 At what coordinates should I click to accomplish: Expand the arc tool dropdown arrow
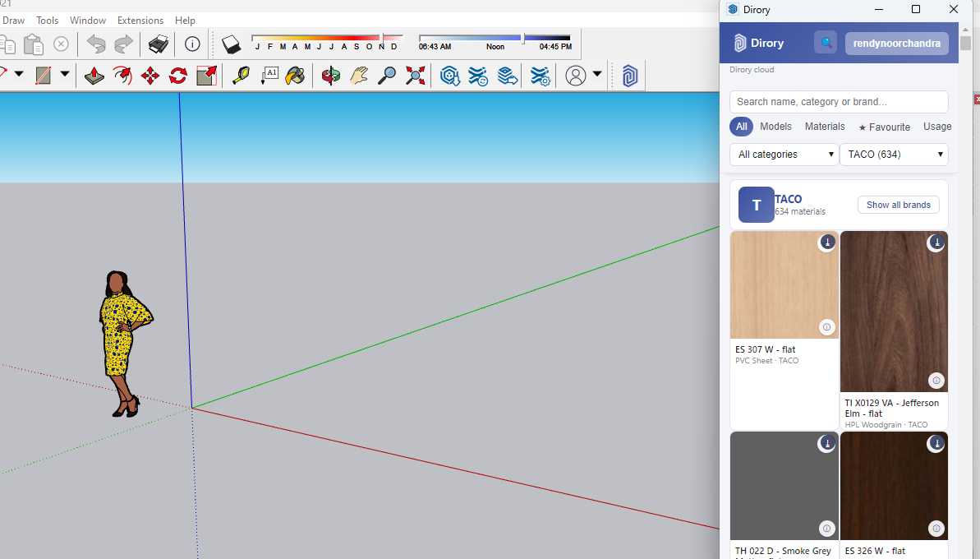click(19, 74)
